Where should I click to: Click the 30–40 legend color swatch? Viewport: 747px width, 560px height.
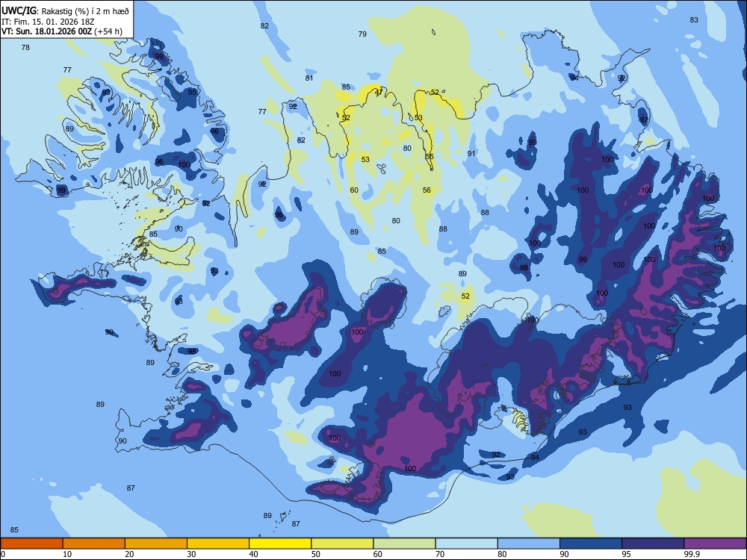pos(218,544)
